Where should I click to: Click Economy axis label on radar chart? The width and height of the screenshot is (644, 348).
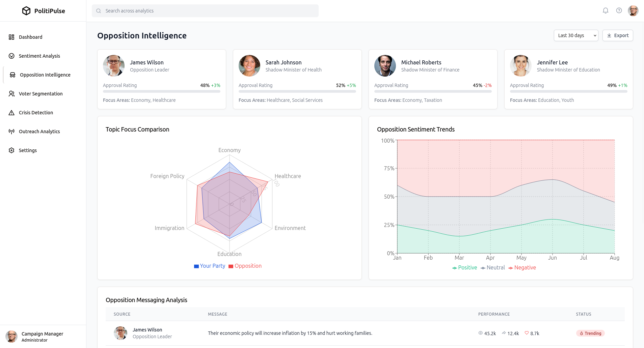click(x=230, y=150)
